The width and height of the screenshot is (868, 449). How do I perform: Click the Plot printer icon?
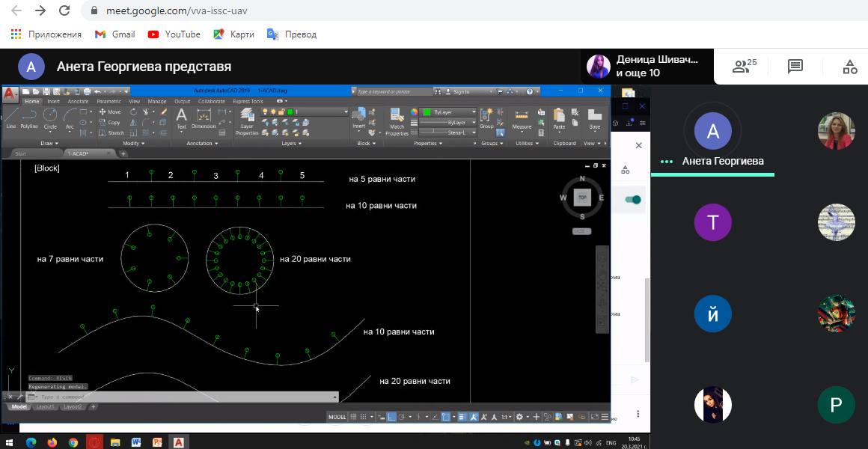(87, 91)
